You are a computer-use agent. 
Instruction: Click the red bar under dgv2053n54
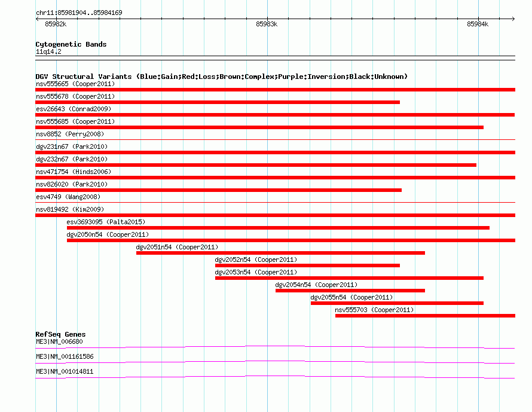coord(349,278)
